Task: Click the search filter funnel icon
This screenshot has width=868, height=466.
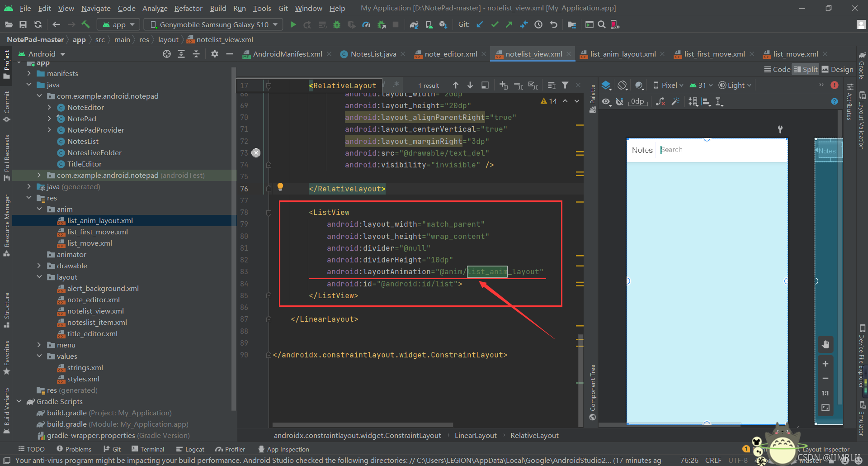Action: 565,85
